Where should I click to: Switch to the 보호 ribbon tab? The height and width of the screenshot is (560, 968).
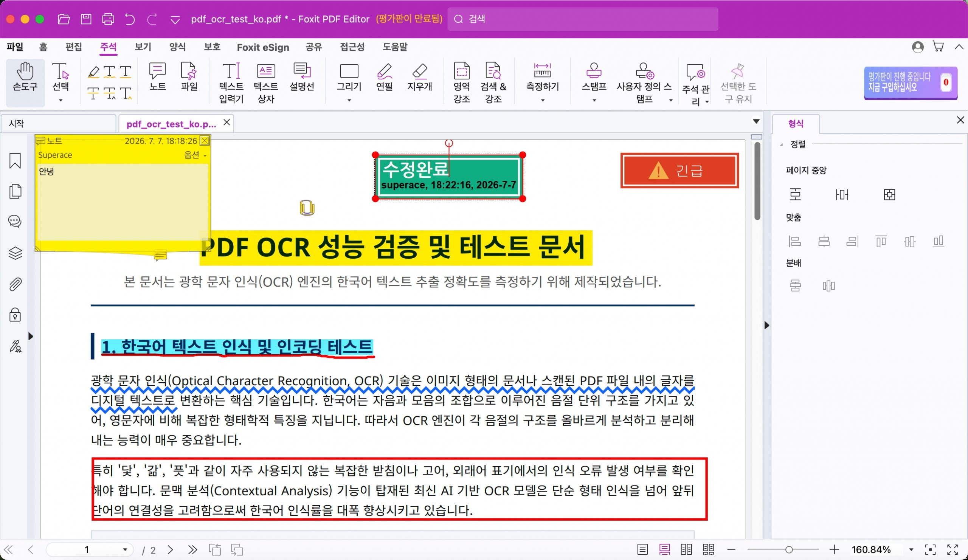(212, 47)
